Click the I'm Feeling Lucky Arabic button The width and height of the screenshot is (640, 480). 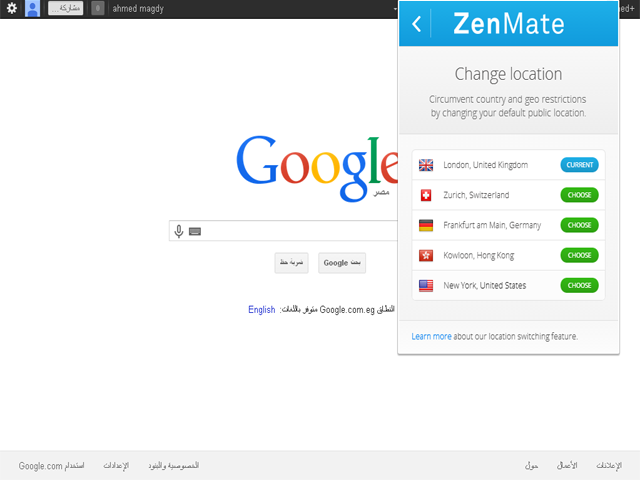pyautogui.click(x=291, y=263)
